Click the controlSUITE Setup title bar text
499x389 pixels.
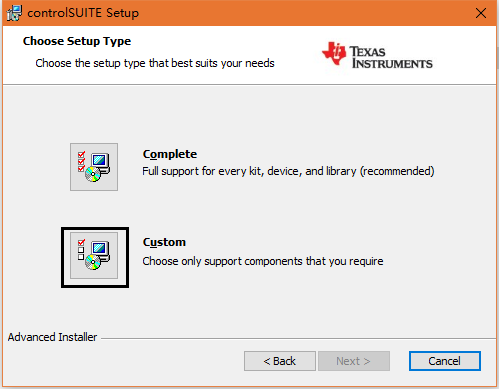[x=83, y=13]
